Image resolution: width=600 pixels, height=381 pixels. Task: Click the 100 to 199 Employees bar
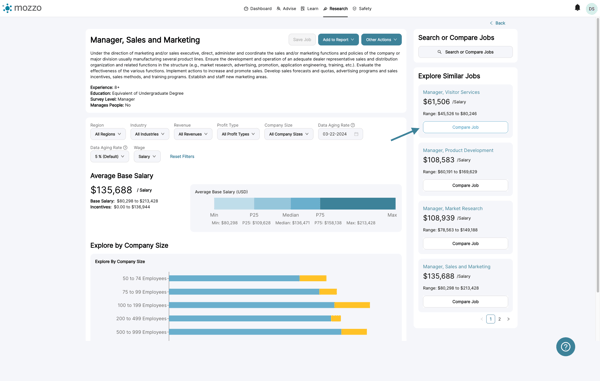coord(269,305)
